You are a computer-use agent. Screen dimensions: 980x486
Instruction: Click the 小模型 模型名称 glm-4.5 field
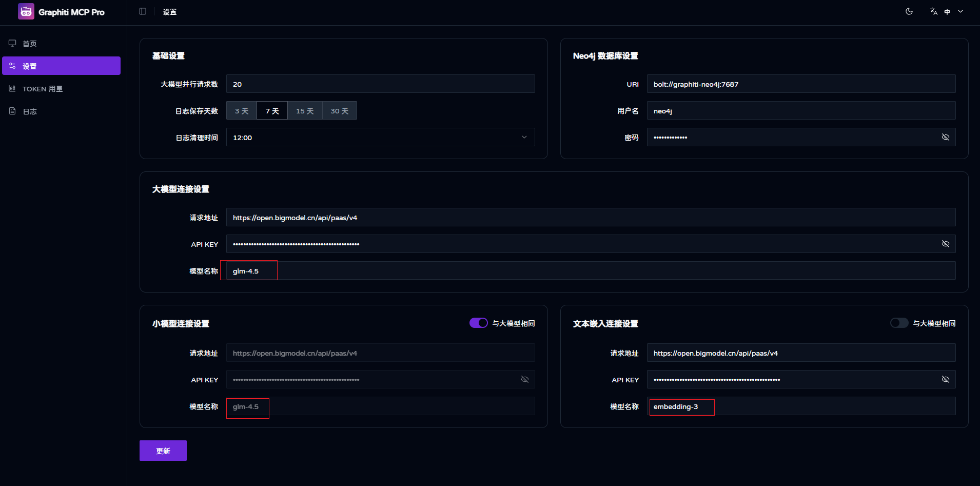381,406
